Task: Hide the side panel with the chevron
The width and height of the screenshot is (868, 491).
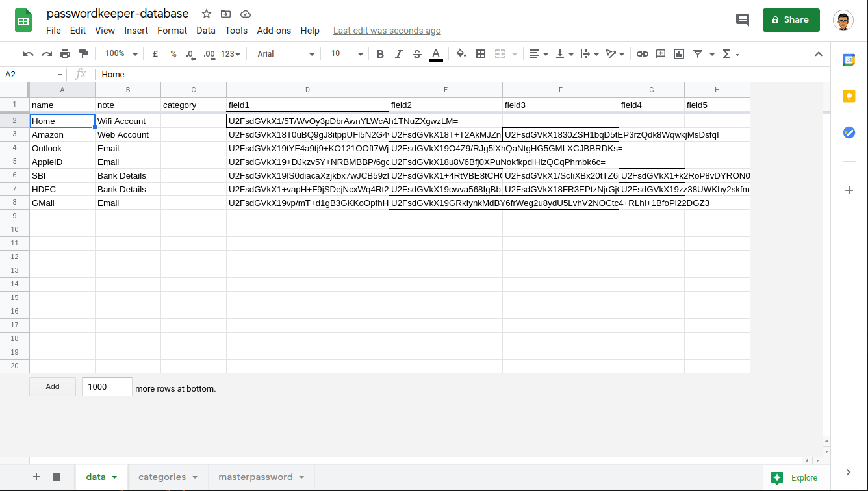Action: point(849,472)
